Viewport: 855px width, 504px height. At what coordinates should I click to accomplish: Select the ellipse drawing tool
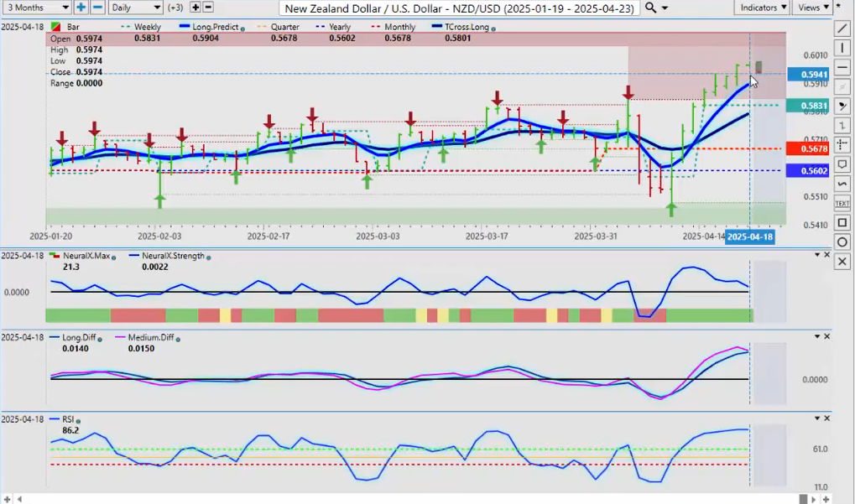coord(842,242)
